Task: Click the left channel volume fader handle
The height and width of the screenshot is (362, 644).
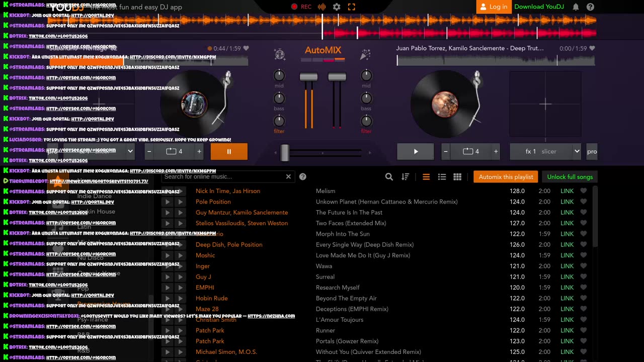Action: pyautogui.click(x=308, y=77)
